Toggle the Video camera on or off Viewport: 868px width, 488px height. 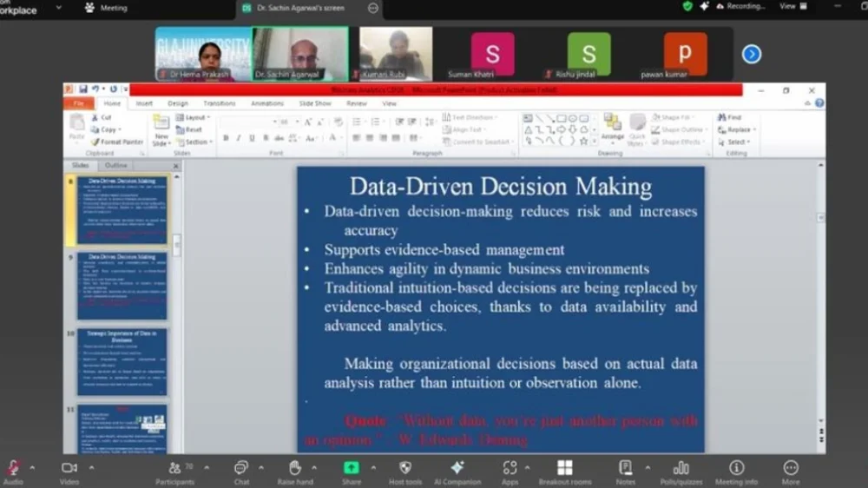pyautogui.click(x=69, y=469)
